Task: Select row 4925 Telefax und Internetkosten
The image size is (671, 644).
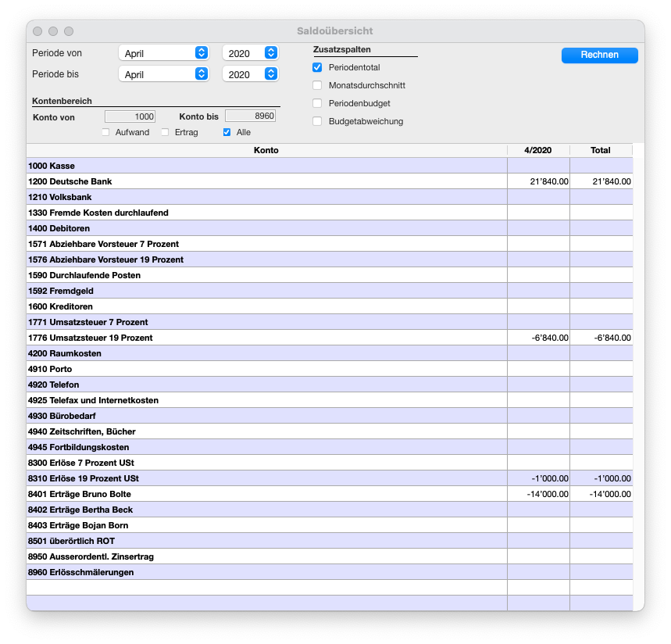Action: coord(330,400)
